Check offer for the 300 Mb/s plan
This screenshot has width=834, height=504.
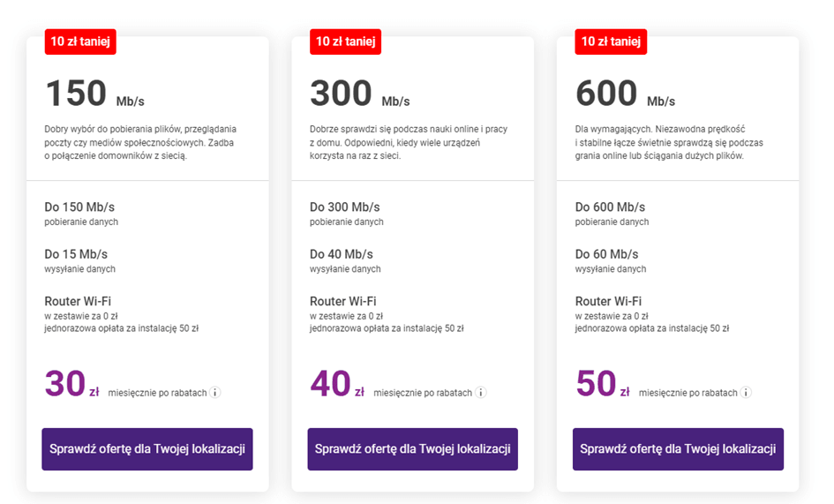coord(413,449)
